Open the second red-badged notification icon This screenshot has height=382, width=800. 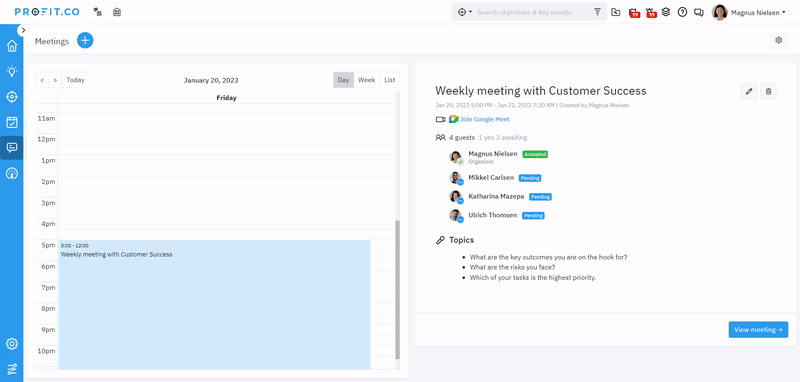(x=651, y=13)
